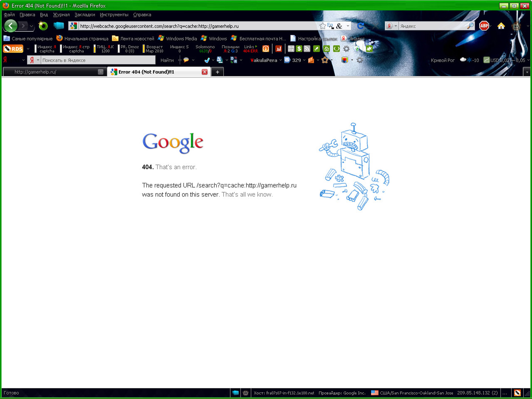Toggle the Adblock Plus ABP icon

pos(484,26)
